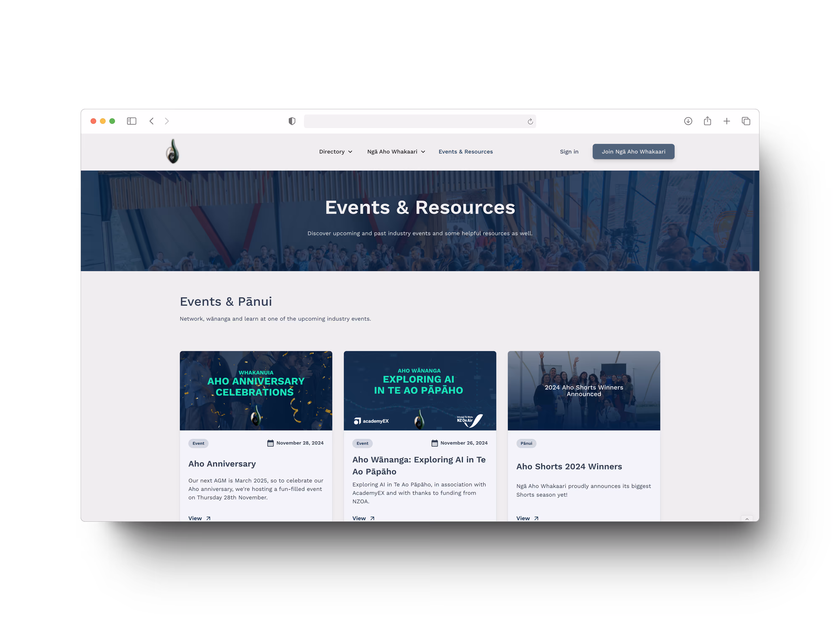Click the date text November 26, 2024
This screenshot has height=630, width=840.
pos(464,443)
